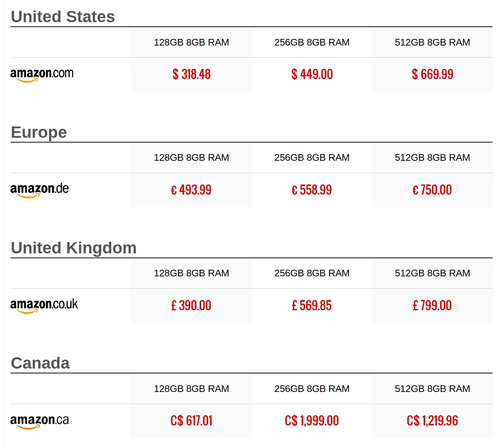Click the Canada section heading
The image size is (498, 448).
(40, 363)
